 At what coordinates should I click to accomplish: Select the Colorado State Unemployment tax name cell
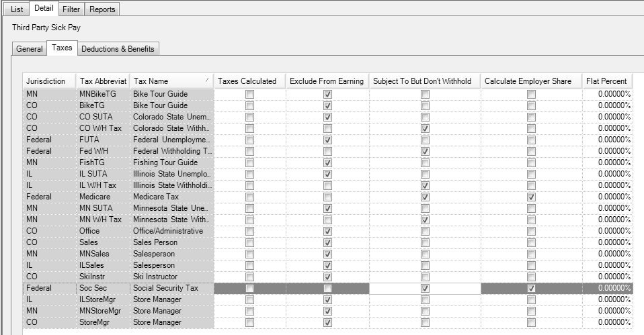click(x=171, y=117)
